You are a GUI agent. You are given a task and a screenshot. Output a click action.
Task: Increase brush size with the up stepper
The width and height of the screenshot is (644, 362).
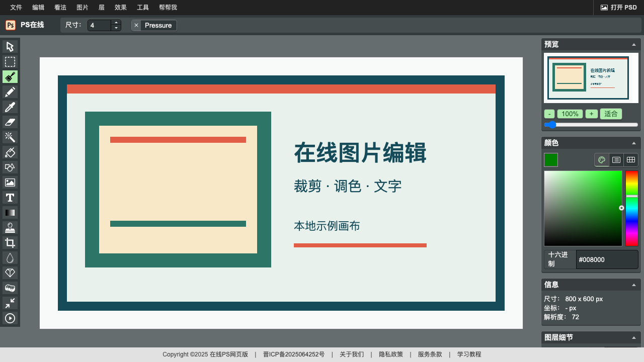tap(116, 23)
